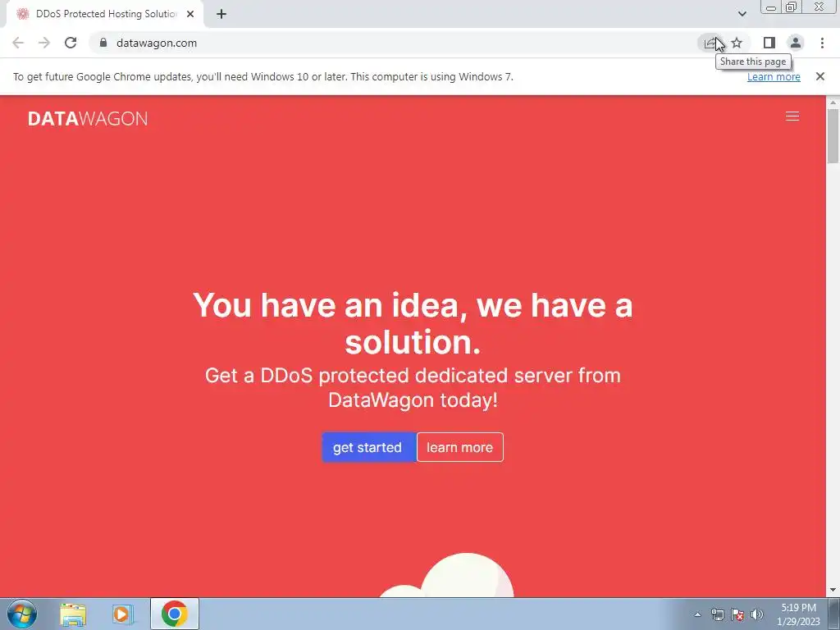This screenshot has height=630, width=840.
Task: Open the Learn more link in update notice
Action: 774,76
